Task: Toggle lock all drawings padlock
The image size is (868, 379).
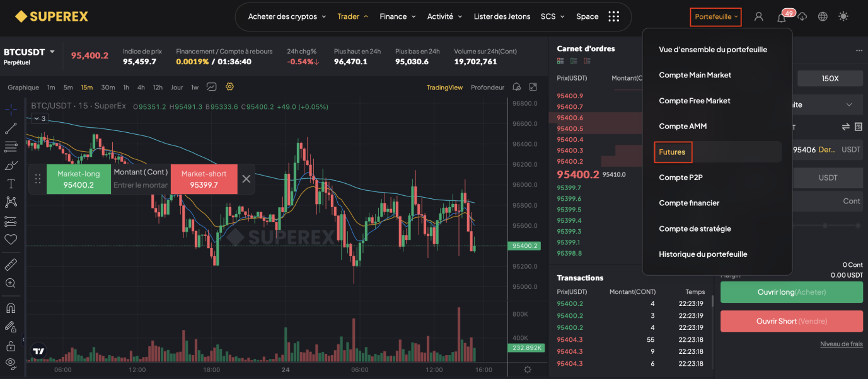Action: (x=11, y=346)
